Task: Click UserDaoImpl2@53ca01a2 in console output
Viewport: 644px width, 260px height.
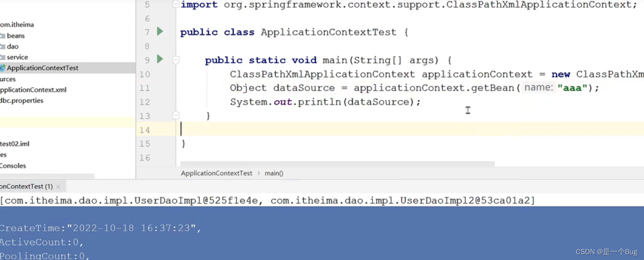Action: coord(465,201)
